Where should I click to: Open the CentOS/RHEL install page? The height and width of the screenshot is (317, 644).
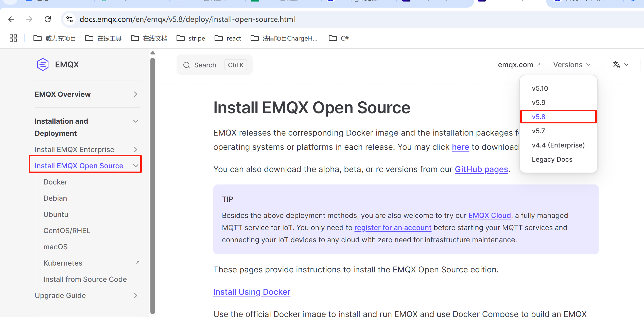[x=67, y=231]
